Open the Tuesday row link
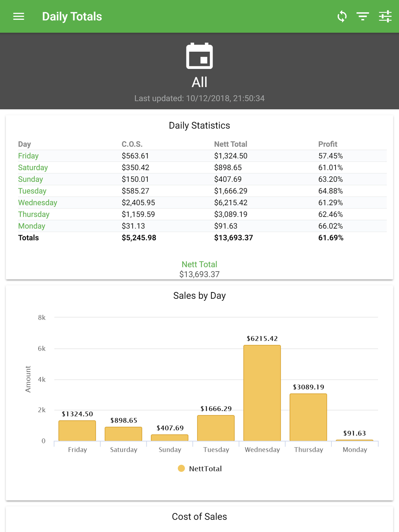Image resolution: width=399 pixels, height=532 pixels. [32, 191]
